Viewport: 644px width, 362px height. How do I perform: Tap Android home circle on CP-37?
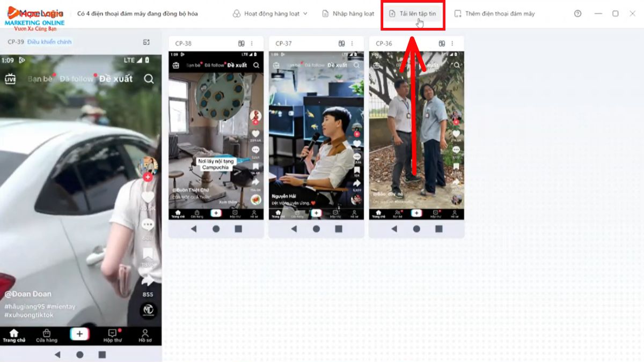point(316,229)
